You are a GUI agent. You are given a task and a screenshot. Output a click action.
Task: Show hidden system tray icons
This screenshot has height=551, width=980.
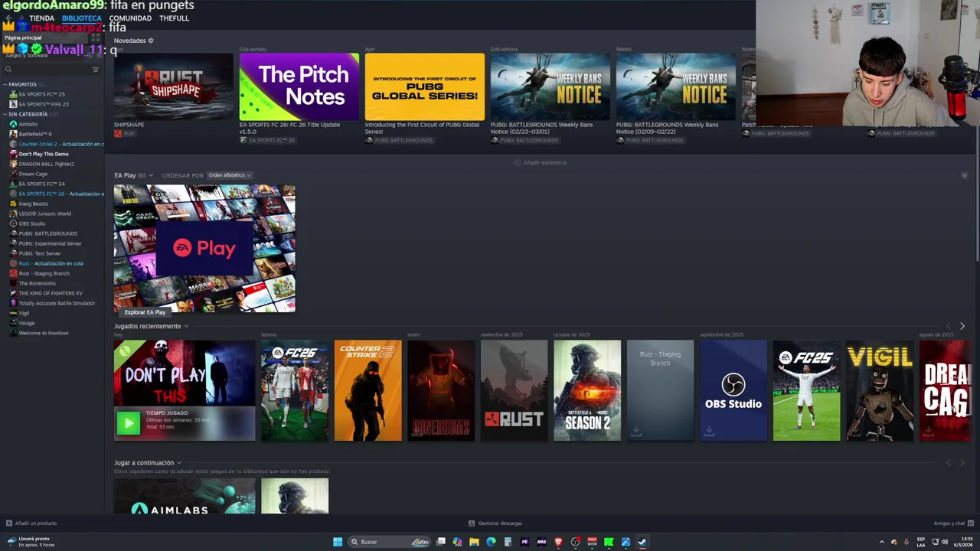point(881,542)
